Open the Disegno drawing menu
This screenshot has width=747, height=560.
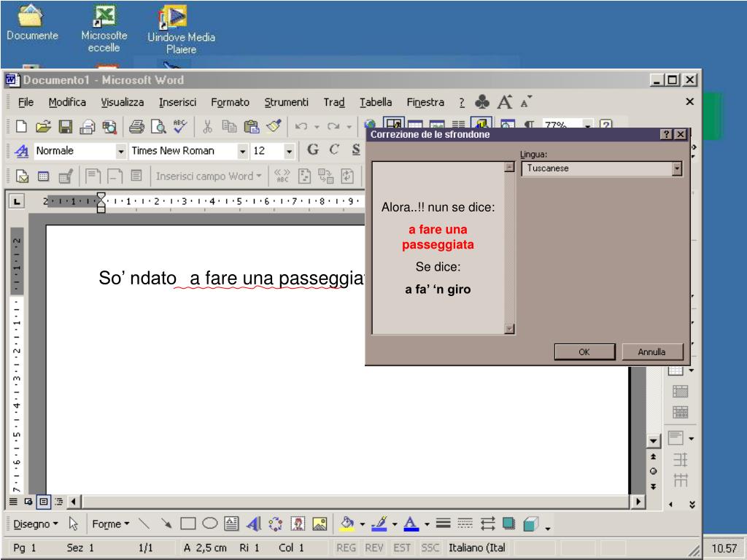coord(35,524)
